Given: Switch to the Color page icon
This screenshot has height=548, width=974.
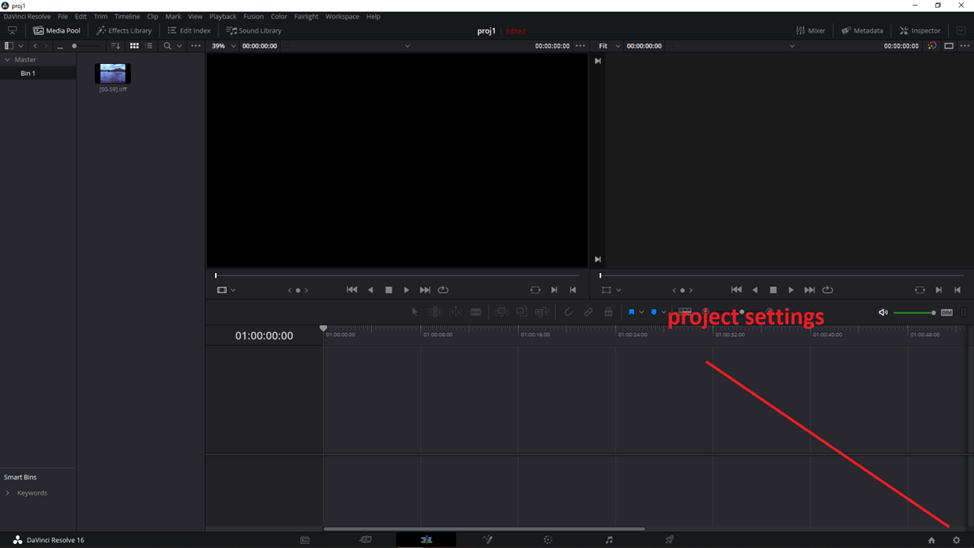Looking at the screenshot, I should 547,540.
